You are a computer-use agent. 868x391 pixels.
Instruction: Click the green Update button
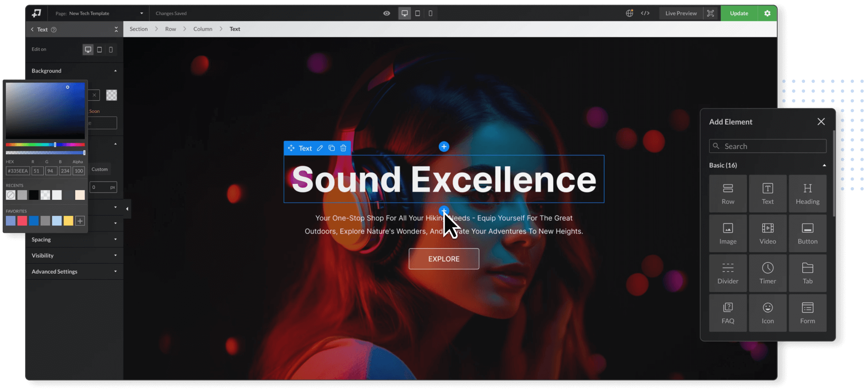[738, 13]
